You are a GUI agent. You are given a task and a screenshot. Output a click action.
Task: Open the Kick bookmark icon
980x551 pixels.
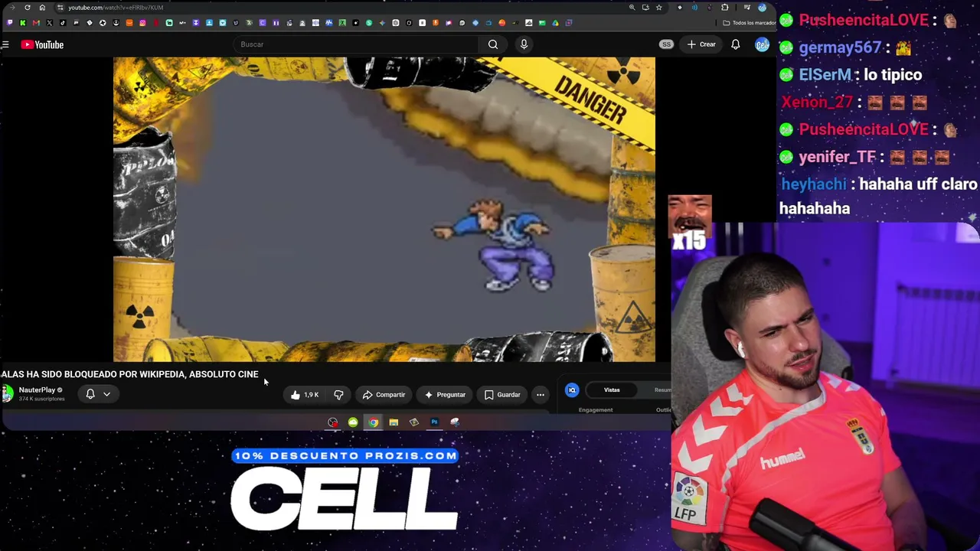[x=23, y=23]
